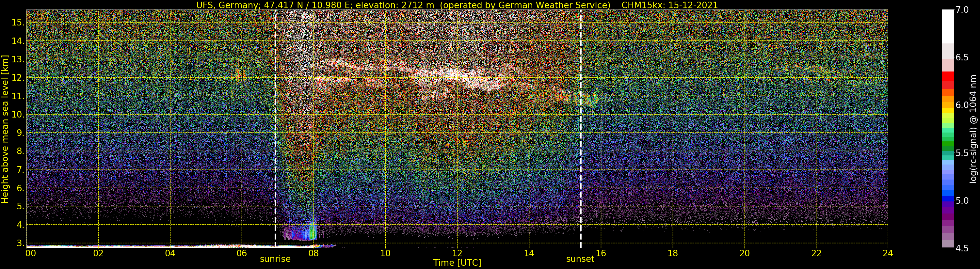980x269 pixels.
Task: Click the '3.' height axis tick label
Action: 20,243
